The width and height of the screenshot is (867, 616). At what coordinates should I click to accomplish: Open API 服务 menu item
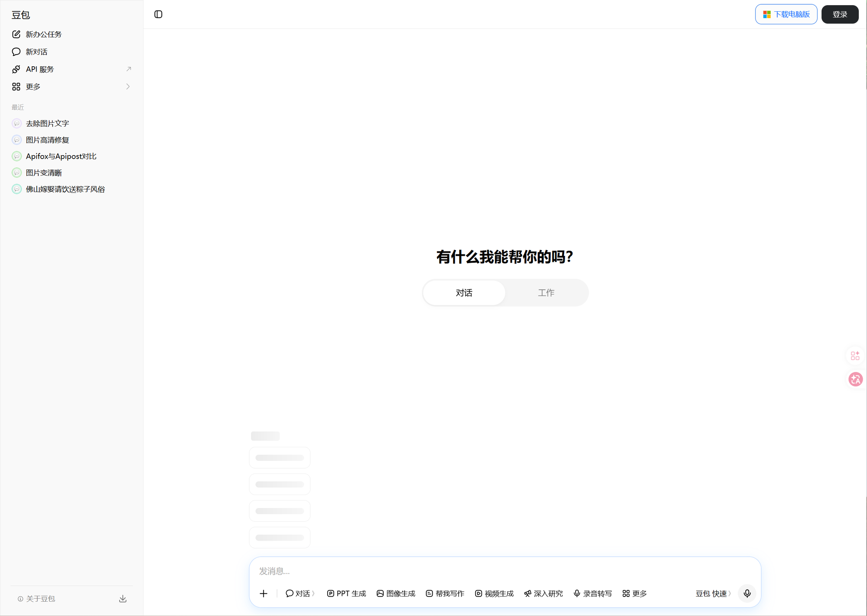pyautogui.click(x=72, y=69)
